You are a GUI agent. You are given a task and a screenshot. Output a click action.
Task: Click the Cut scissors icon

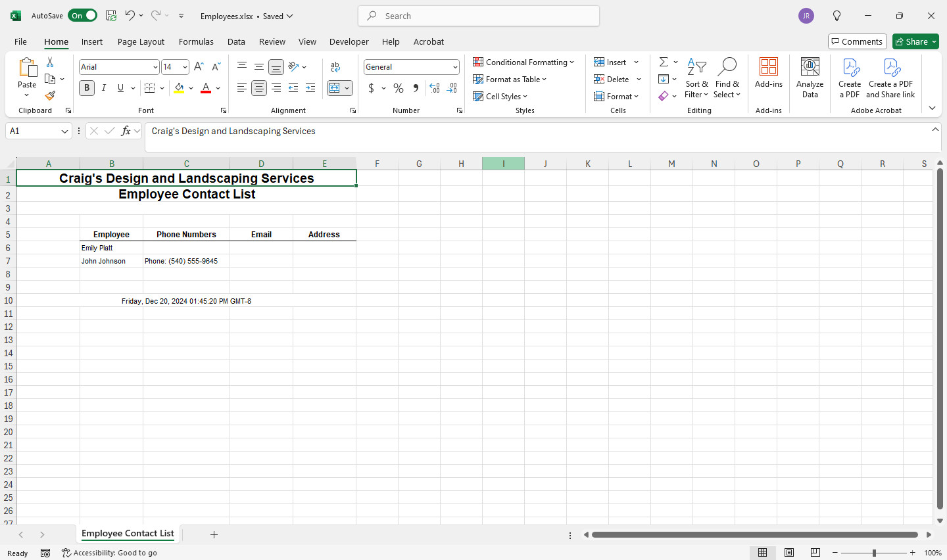point(50,62)
